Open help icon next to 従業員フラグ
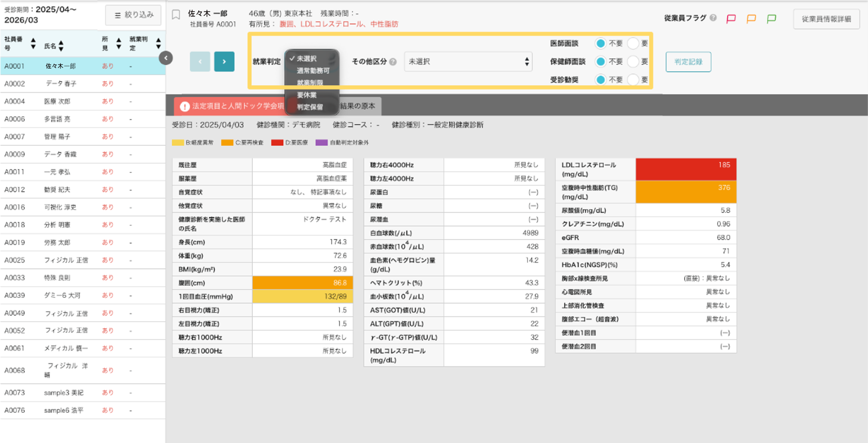The width and height of the screenshot is (868, 443). point(713,18)
